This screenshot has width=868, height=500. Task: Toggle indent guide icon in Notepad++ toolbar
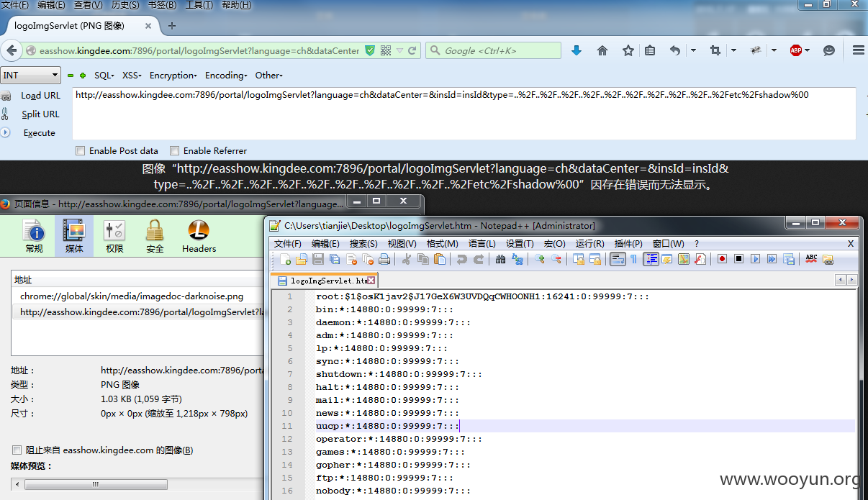tap(651, 260)
